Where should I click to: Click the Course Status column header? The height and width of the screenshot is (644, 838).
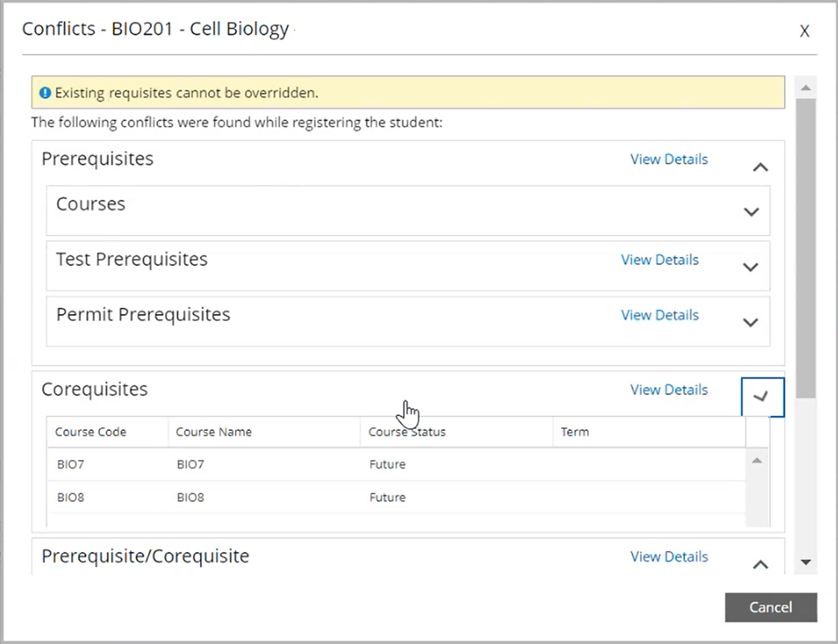(x=407, y=432)
